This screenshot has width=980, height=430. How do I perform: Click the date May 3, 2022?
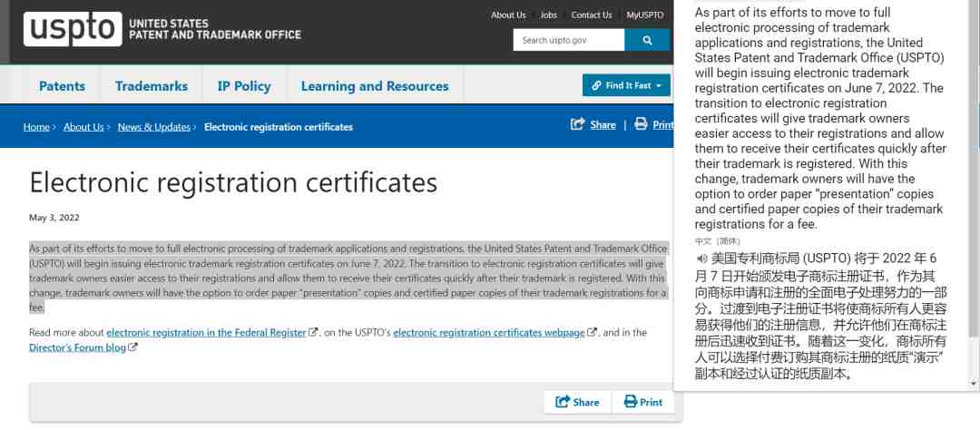[x=54, y=218]
